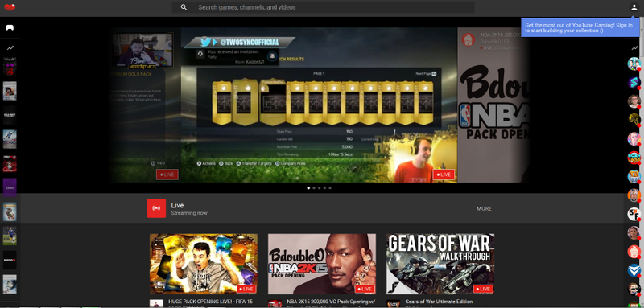This screenshot has height=308, width=644.
Task: Open the purple game tile in left sidebar
Action: pos(10,187)
